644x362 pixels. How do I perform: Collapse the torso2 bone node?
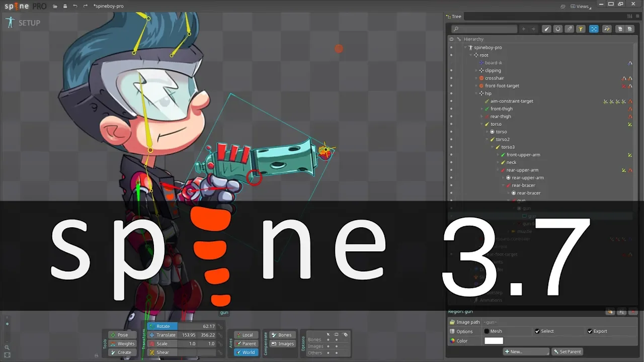tap(487, 139)
